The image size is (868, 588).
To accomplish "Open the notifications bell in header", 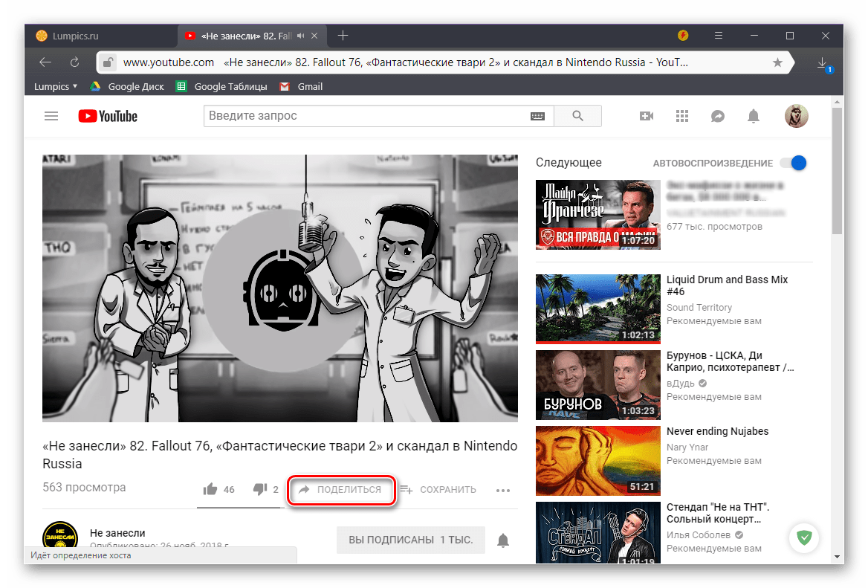I will coord(754,116).
